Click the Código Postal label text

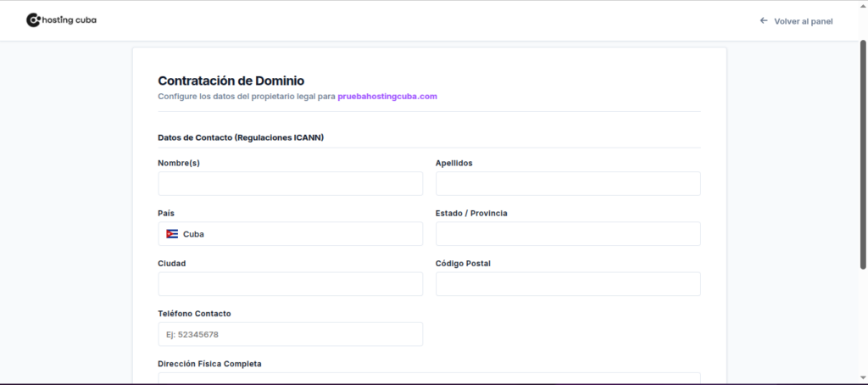coord(463,263)
